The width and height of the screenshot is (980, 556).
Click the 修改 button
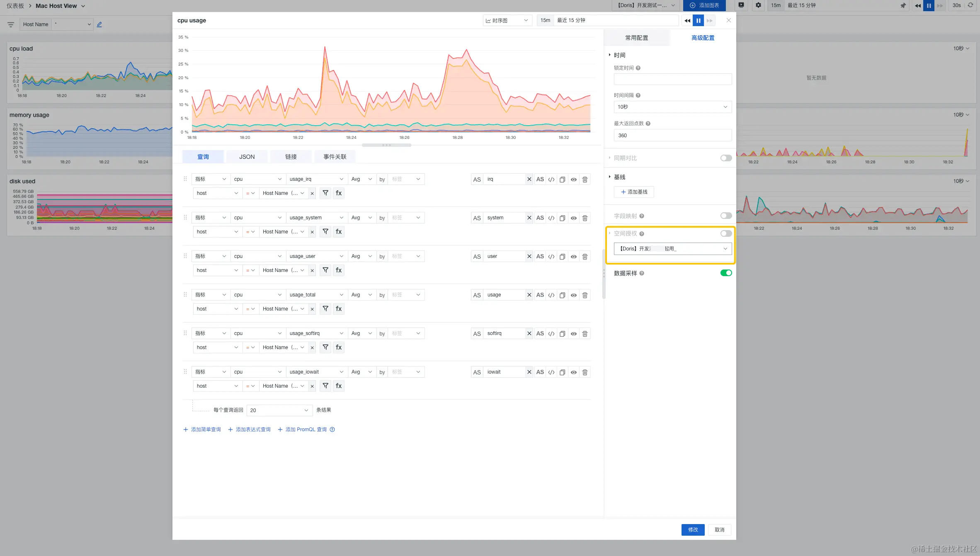(x=693, y=530)
